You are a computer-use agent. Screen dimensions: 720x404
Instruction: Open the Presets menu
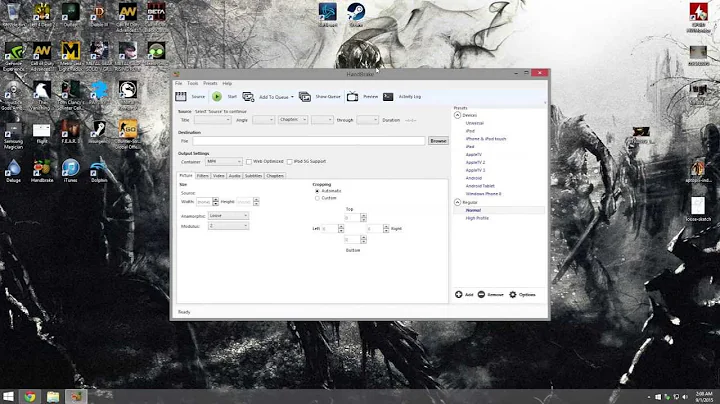point(210,84)
